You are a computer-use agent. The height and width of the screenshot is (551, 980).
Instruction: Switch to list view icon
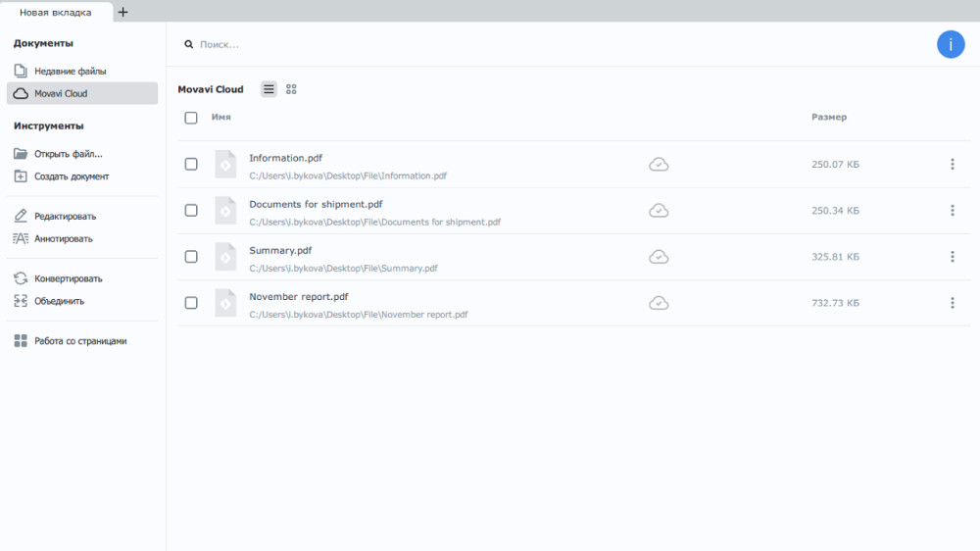(269, 89)
